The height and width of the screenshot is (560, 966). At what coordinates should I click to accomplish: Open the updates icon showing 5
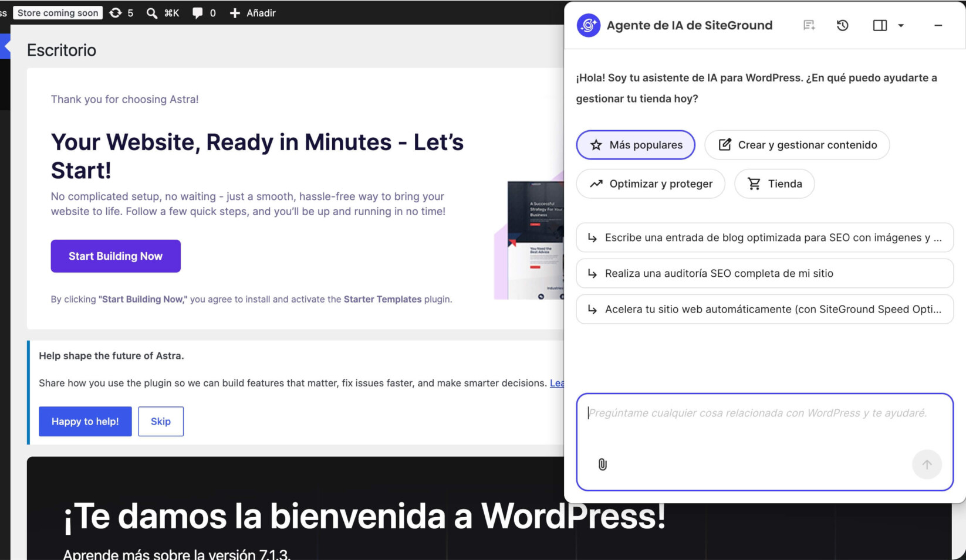click(121, 13)
